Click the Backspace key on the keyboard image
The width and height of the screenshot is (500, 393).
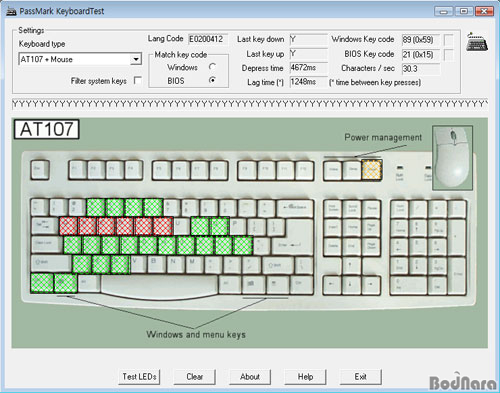click(295, 208)
